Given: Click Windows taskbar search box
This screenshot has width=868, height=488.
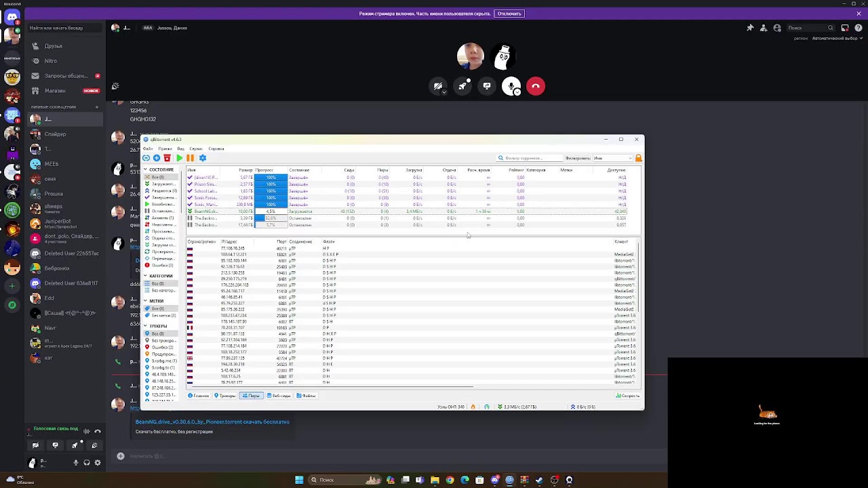Looking at the screenshot, I should tap(345, 480).
